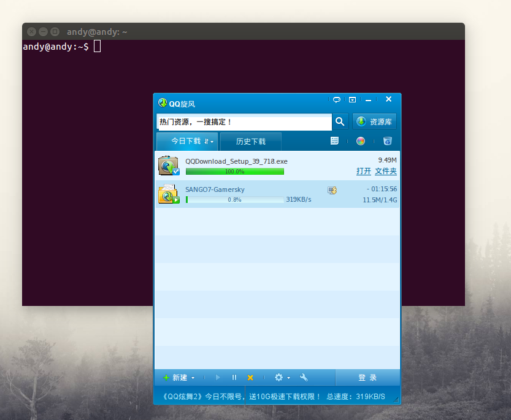Click the magnifier search button
This screenshot has width=511, height=420.
(340, 122)
